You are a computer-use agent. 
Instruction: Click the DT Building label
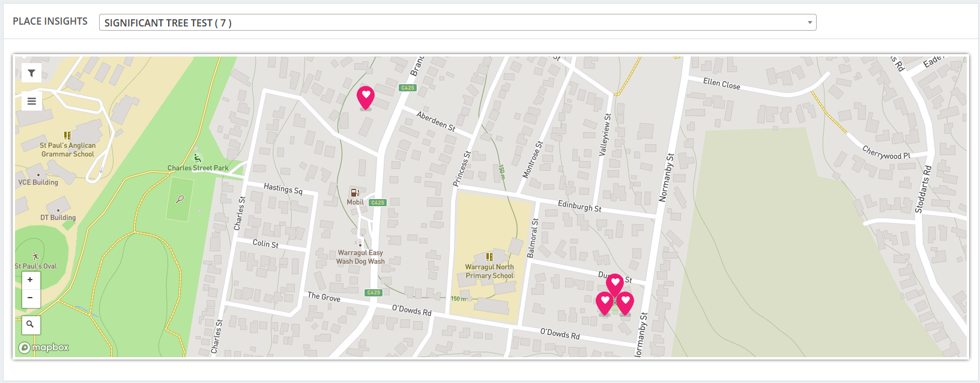click(x=58, y=218)
